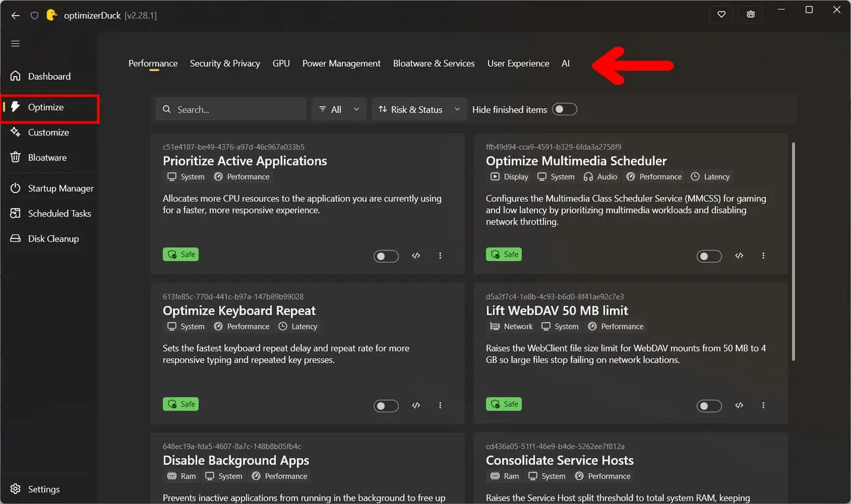
Task: Click Lift WebDAV 50 MB limit title
Action: [557, 311]
